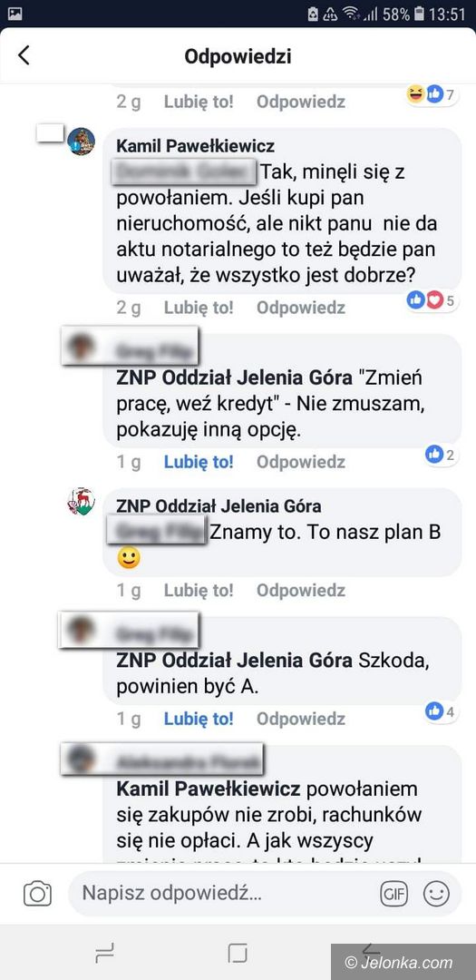Show the 4 likes on 'powinien być A' comment
This screenshot has height=980, width=476.
click(441, 710)
